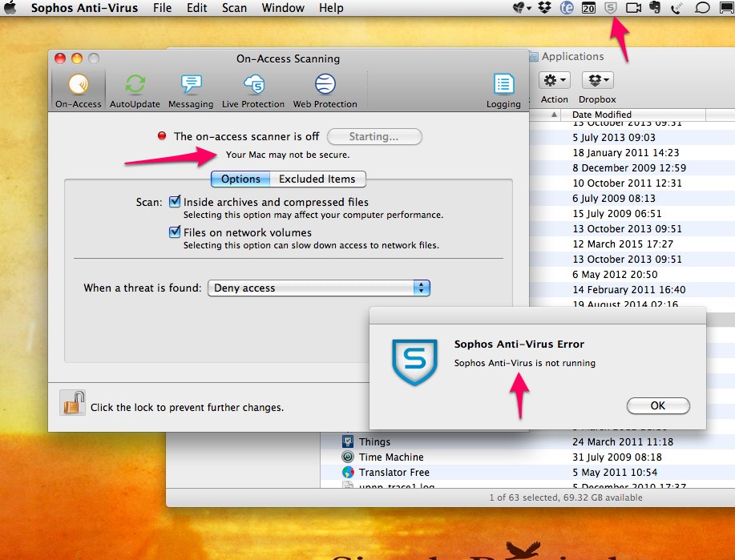Open the Apple menu
The width and height of the screenshot is (735, 560).
[10, 7]
